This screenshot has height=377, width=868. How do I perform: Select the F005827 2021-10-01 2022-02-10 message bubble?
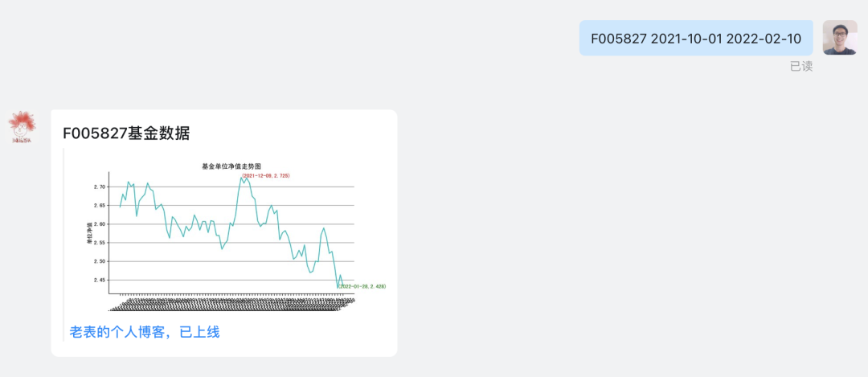tap(696, 39)
